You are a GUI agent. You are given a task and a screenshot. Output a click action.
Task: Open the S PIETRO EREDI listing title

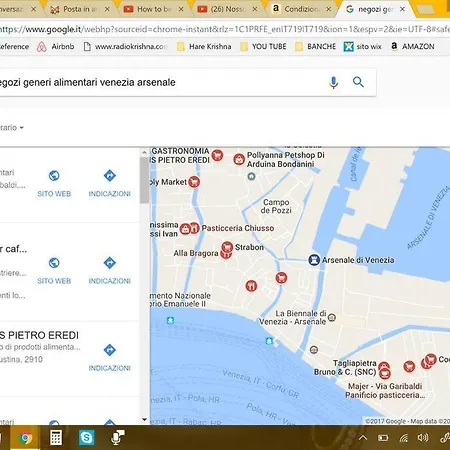point(39,335)
